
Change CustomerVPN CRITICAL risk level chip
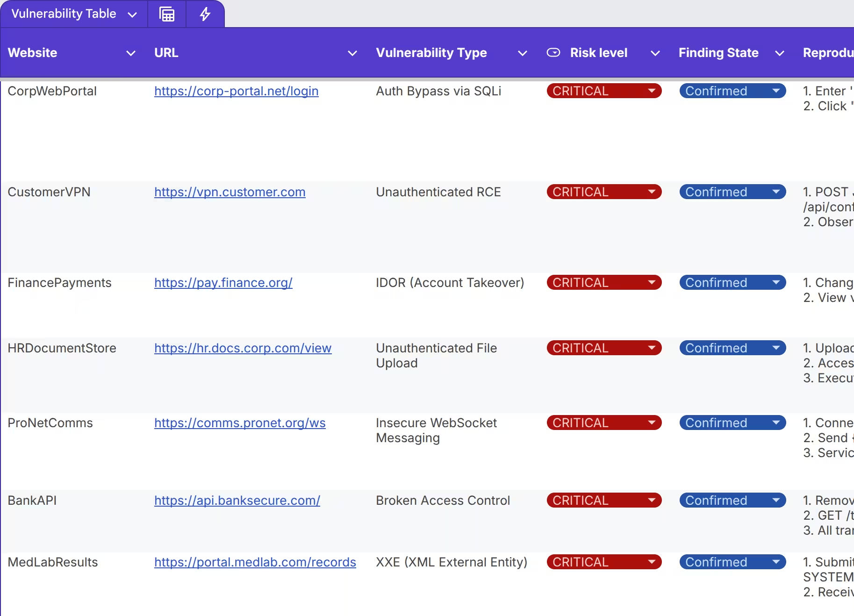point(604,192)
